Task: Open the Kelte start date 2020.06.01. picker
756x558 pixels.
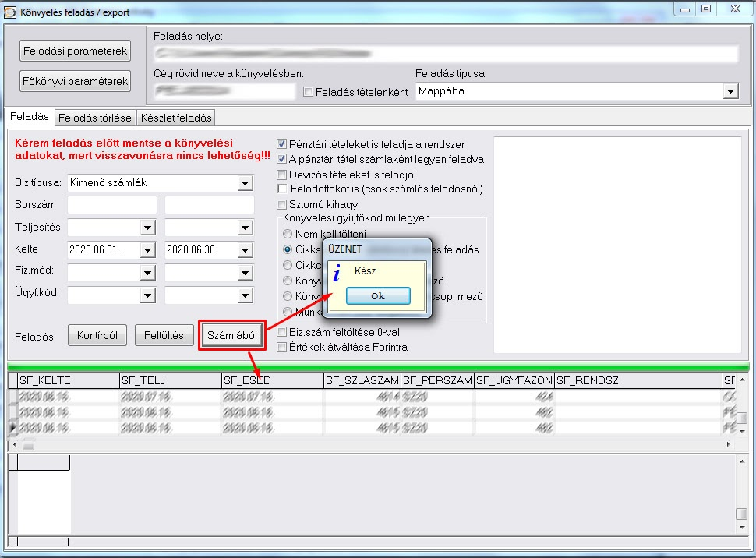Action: (147, 250)
